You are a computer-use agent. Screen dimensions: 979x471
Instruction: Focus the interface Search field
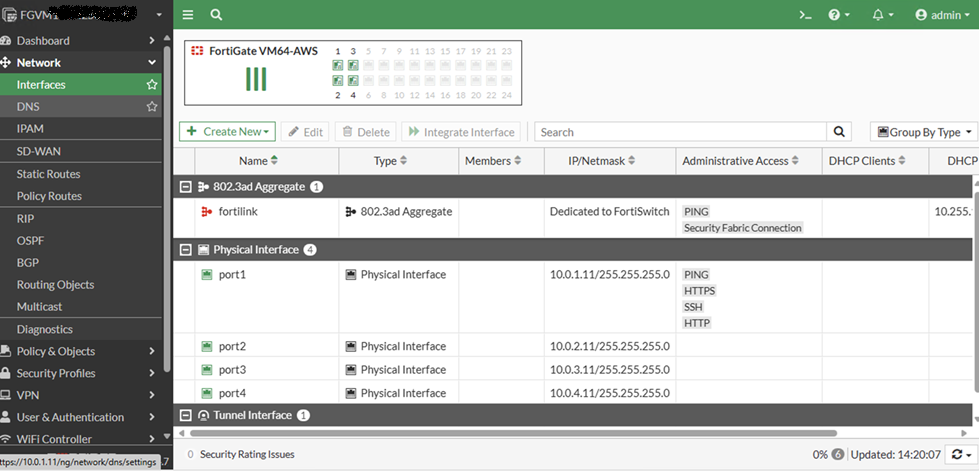[681, 132]
